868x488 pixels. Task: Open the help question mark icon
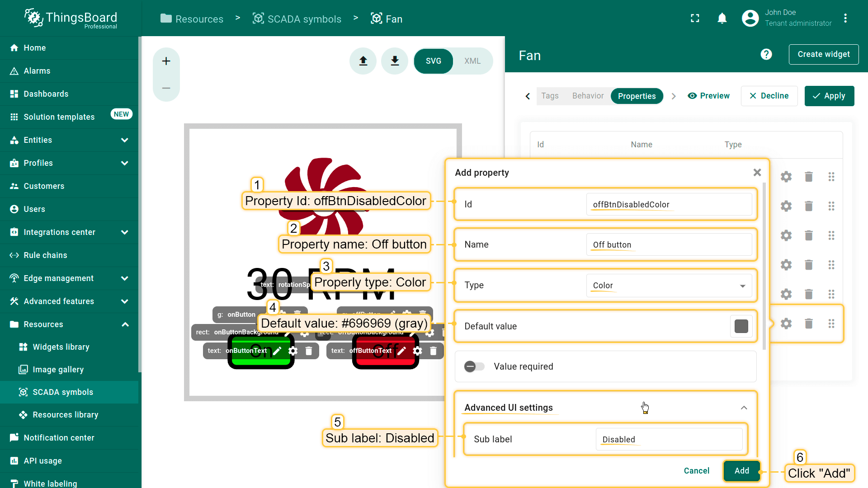pos(766,55)
